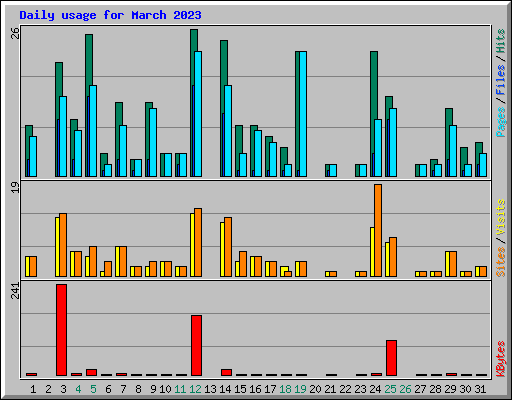
Task: Click green weekend day label '5'
Action: [93, 389]
